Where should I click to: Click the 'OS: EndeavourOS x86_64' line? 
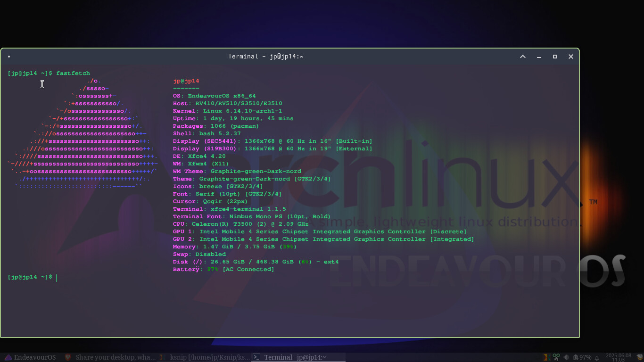215,96
